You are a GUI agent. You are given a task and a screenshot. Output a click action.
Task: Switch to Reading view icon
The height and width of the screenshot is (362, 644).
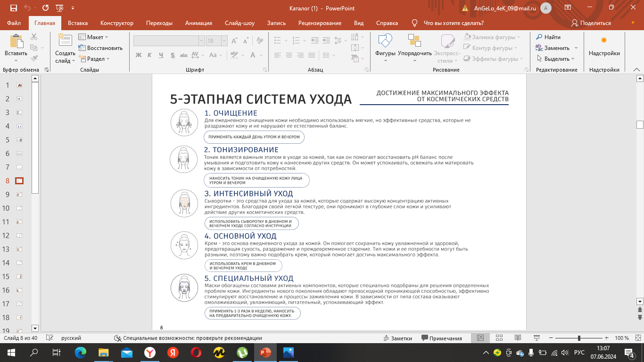point(518,338)
